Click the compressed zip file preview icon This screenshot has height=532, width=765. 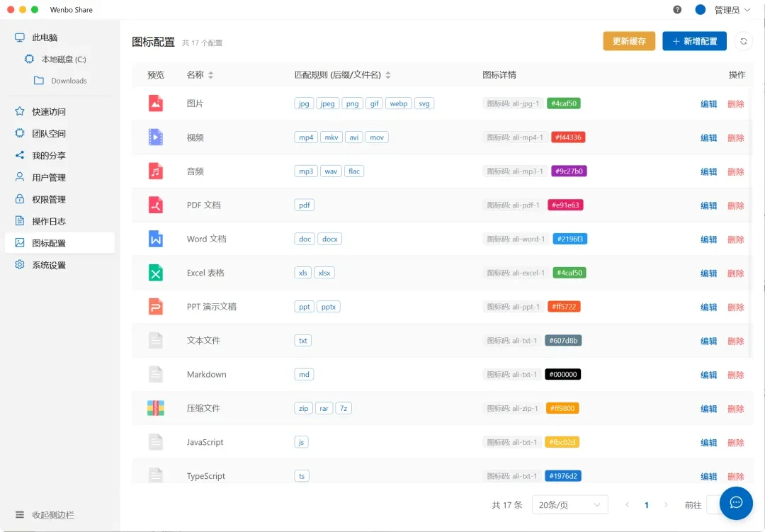[x=156, y=408]
